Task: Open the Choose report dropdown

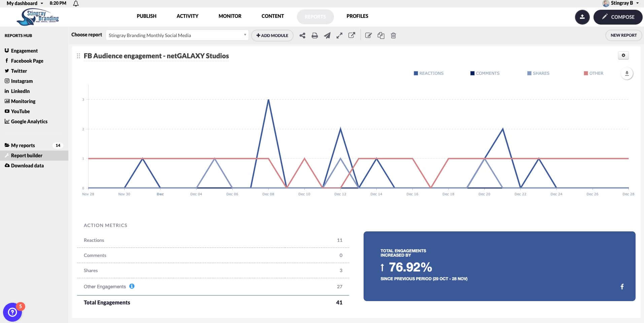Action: [x=177, y=35]
